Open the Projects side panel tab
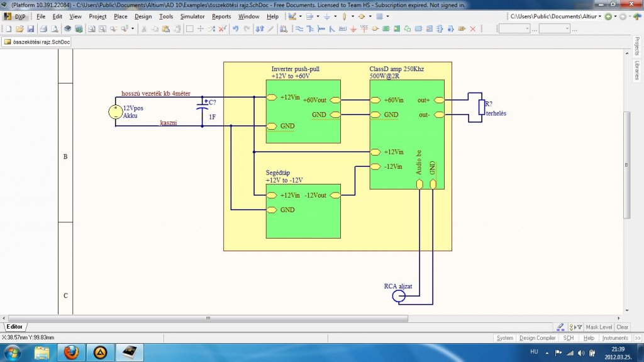 tap(637, 46)
